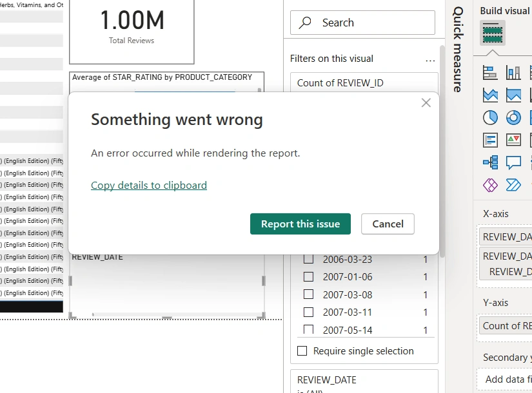
Task: Pick the pie chart visual icon
Action: (490, 118)
